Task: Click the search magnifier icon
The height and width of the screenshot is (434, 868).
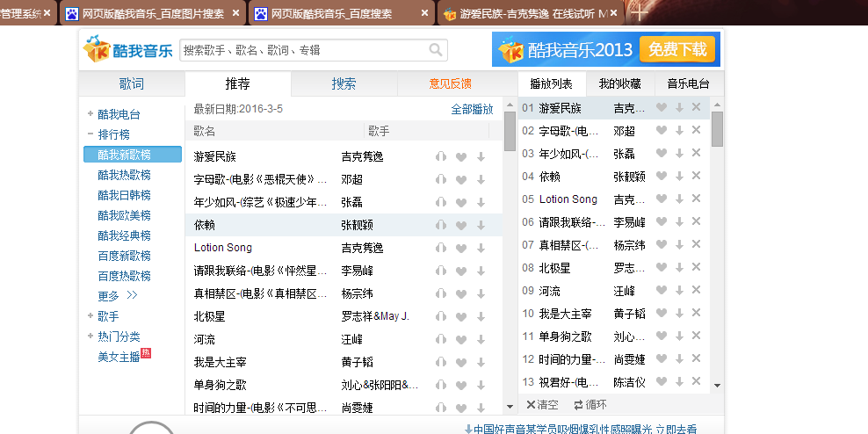Action: pyautogui.click(x=436, y=50)
